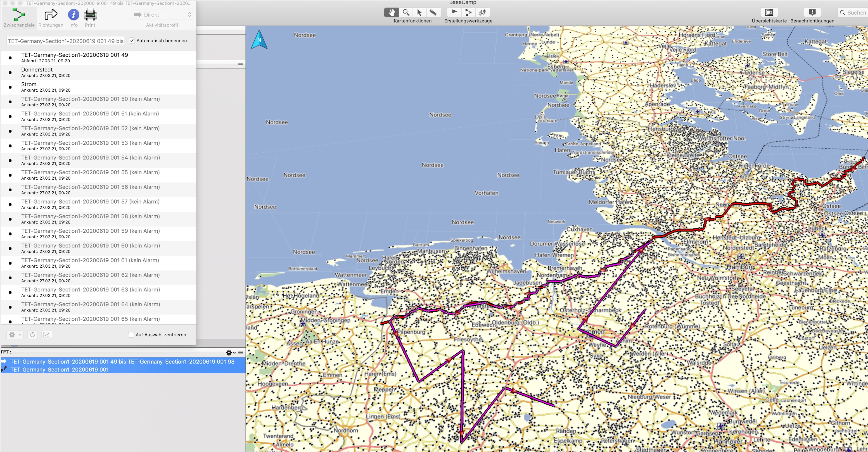Open the Übersichtskarte overview map
Viewport: 868px width, 452px height.
[x=769, y=13]
